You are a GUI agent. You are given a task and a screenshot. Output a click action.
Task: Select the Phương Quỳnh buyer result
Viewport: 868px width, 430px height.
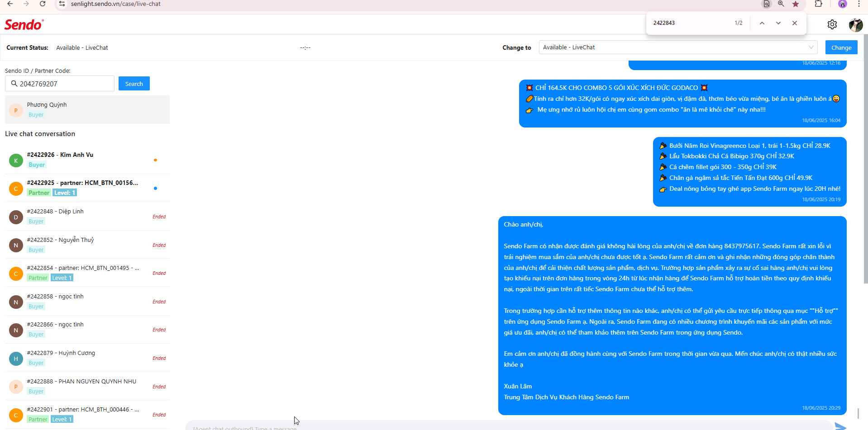coord(87,110)
